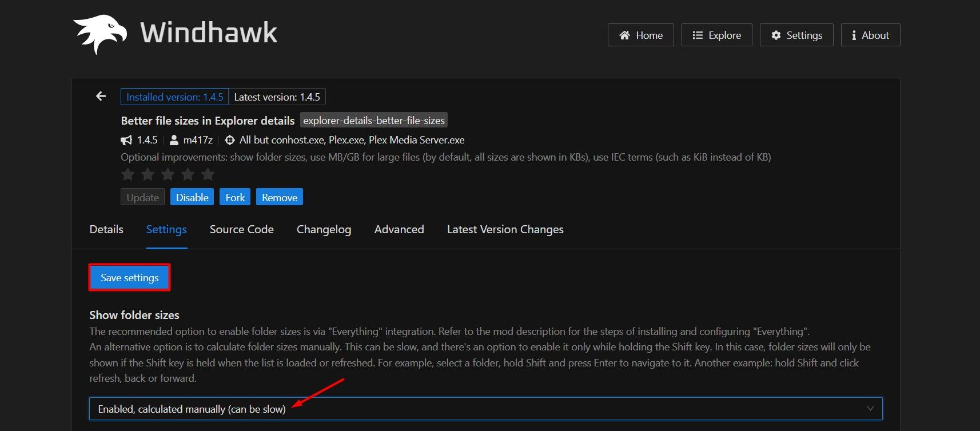980x431 pixels.
Task: Open the Home page
Action: pyautogui.click(x=641, y=35)
